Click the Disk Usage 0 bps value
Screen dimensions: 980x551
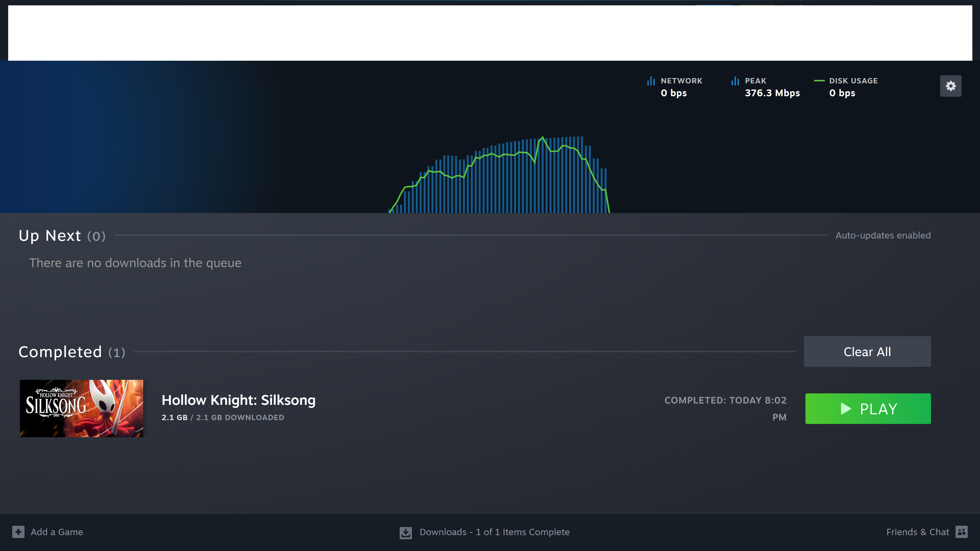pos(842,93)
